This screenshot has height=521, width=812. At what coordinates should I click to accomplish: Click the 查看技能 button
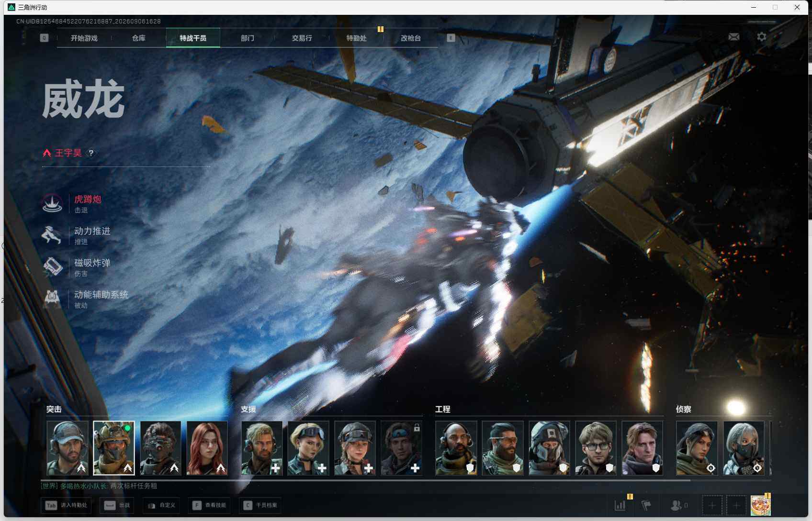[x=209, y=505]
